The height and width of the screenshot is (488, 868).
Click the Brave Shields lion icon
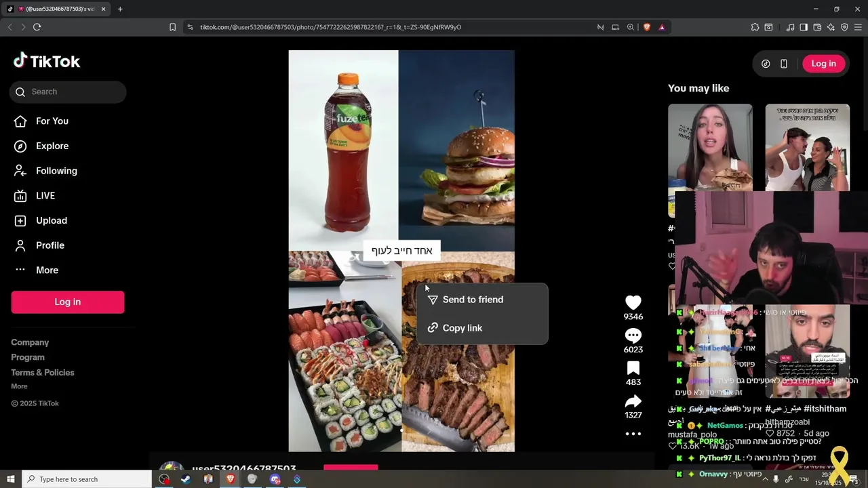[x=647, y=27]
